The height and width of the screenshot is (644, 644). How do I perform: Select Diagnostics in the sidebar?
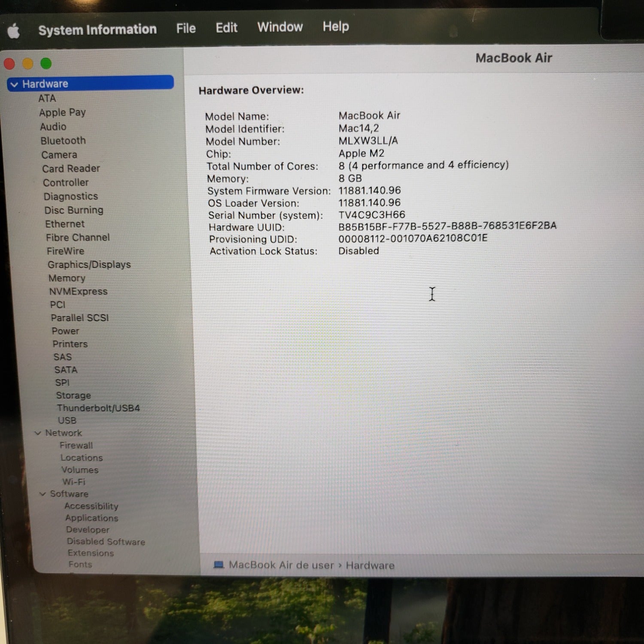(71, 197)
